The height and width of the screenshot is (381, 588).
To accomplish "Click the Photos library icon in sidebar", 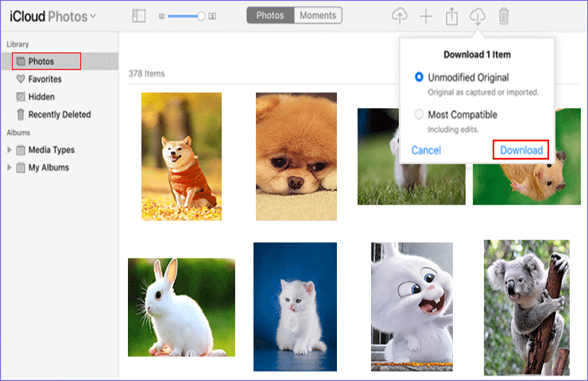I will coord(21,61).
